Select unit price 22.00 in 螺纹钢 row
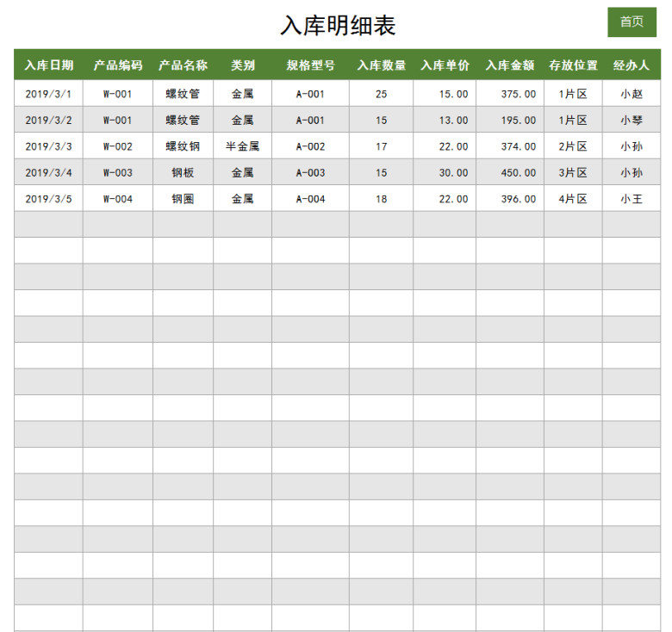The width and height of the screenshot is (672, 632). [445, 146]
